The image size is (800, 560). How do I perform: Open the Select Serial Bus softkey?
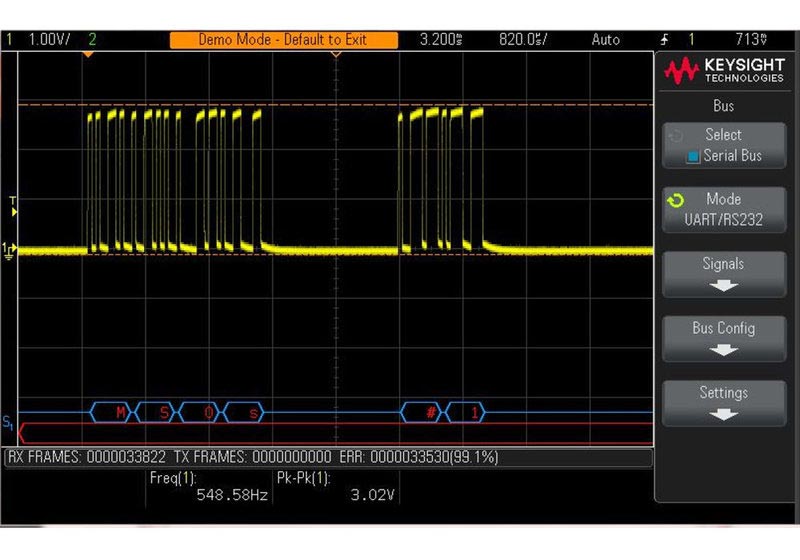(724, 145)
